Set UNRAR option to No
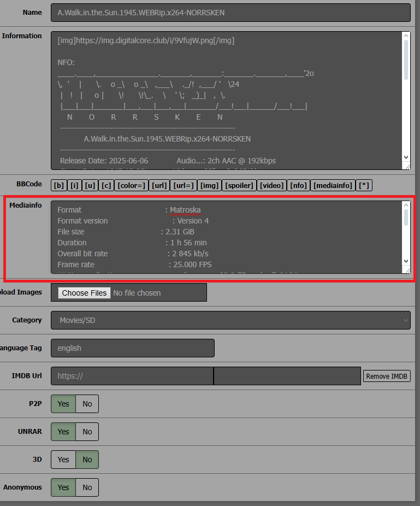Screen dimensions: 420x506 click(x=87, y=432)
